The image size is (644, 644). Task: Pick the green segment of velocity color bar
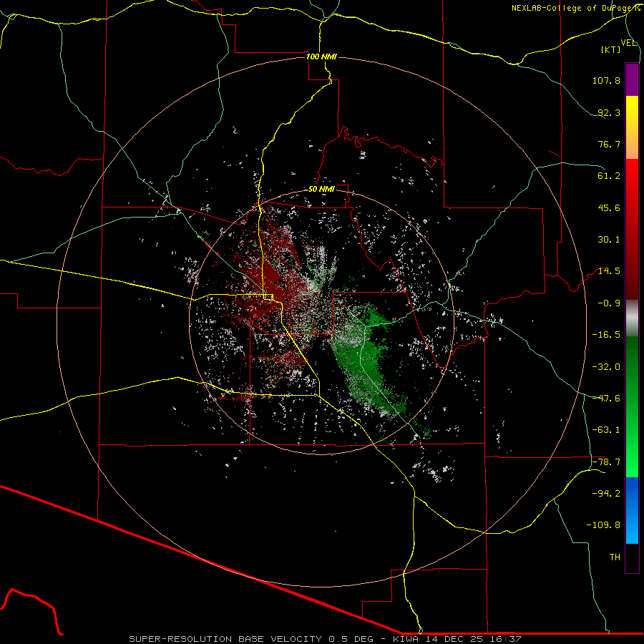pos(632,406)
